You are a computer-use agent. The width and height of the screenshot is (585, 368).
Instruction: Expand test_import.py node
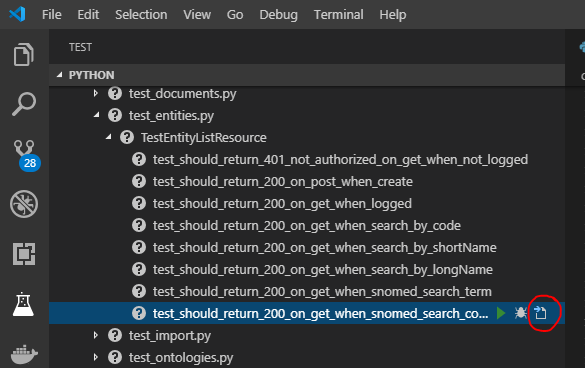coord(96,335)
